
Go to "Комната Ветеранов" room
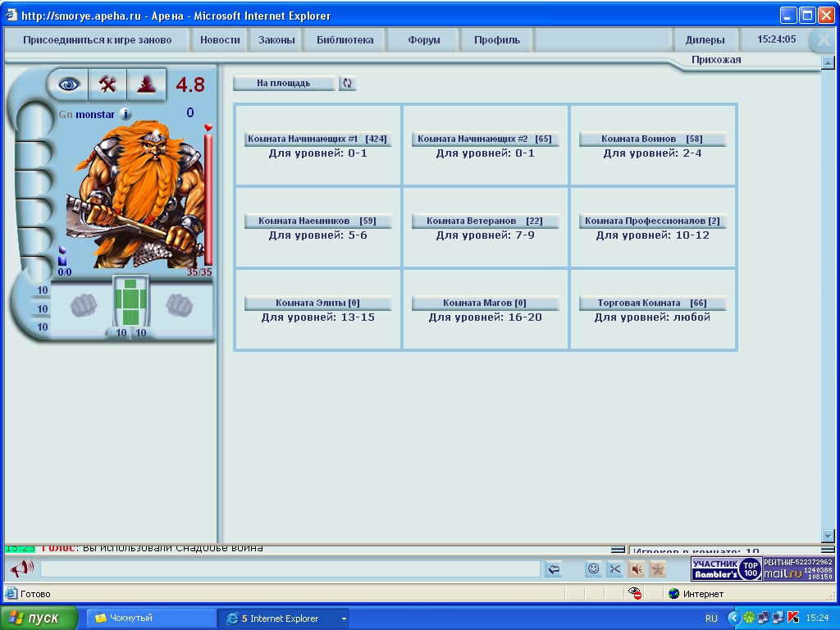tap(485, 221)
